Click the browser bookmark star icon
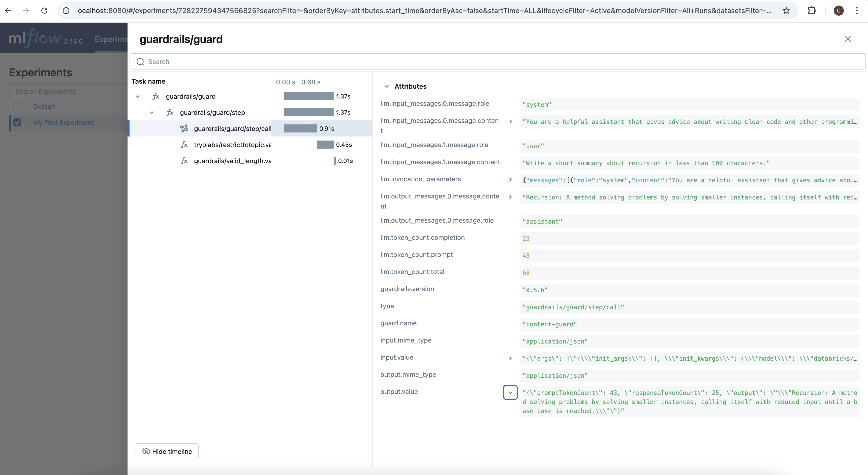Viewport: 868px width, 475px height. (786, 10)
